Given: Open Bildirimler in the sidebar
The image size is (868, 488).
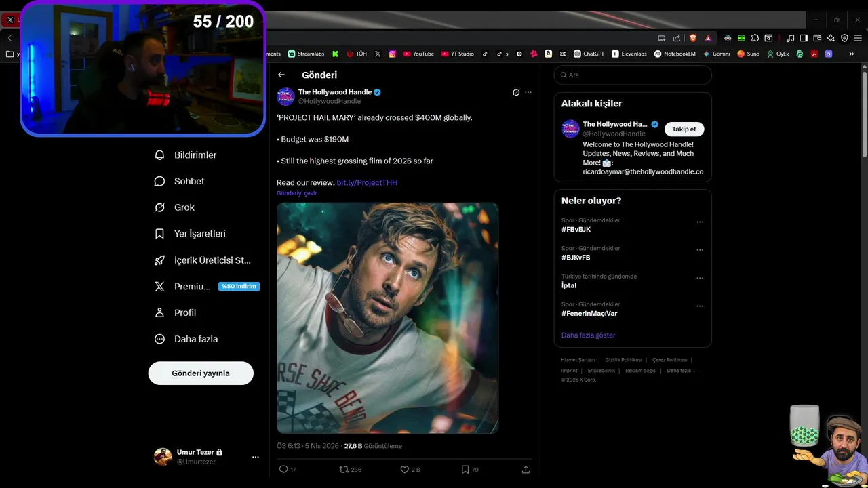Looking at the screenshot, I should (186, 155).
